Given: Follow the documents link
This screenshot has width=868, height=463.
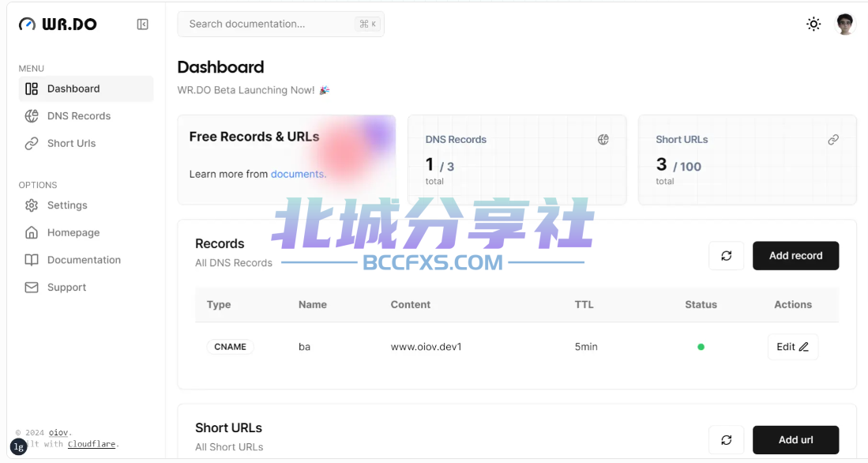Looking at the screenshot, I should 299,174.
